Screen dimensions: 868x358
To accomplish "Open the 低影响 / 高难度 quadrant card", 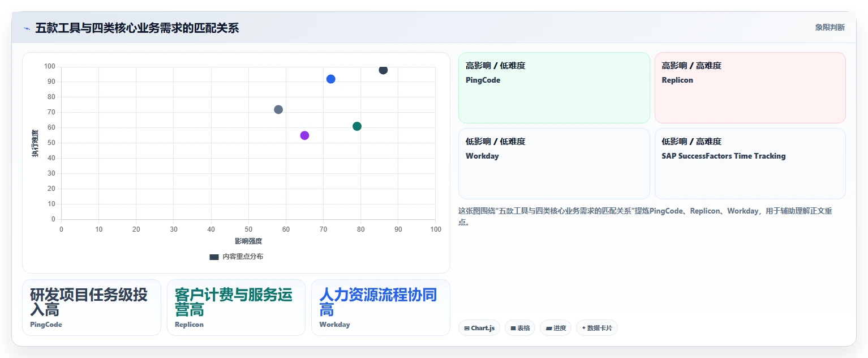I will point(750,164).
